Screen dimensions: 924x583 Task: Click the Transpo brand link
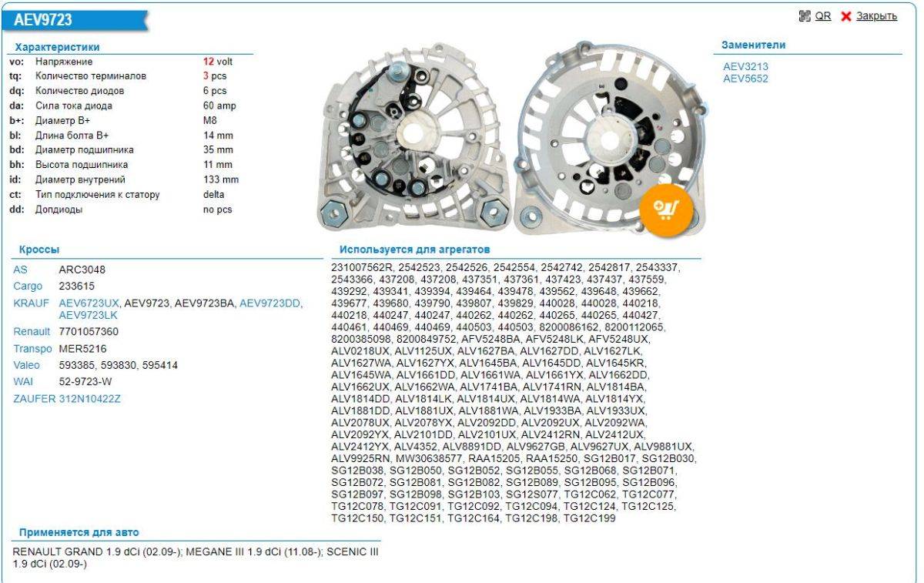(x=32, y=349)
